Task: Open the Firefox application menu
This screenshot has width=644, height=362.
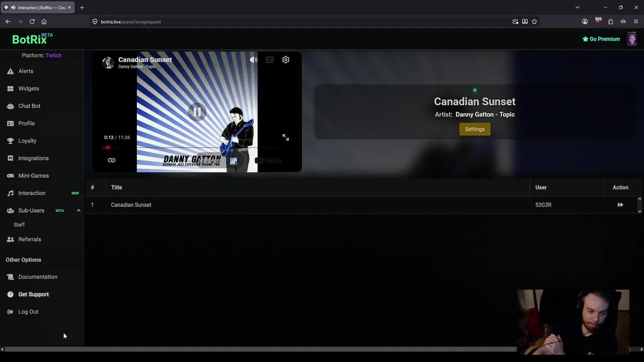Action: [x=636, y=22]
